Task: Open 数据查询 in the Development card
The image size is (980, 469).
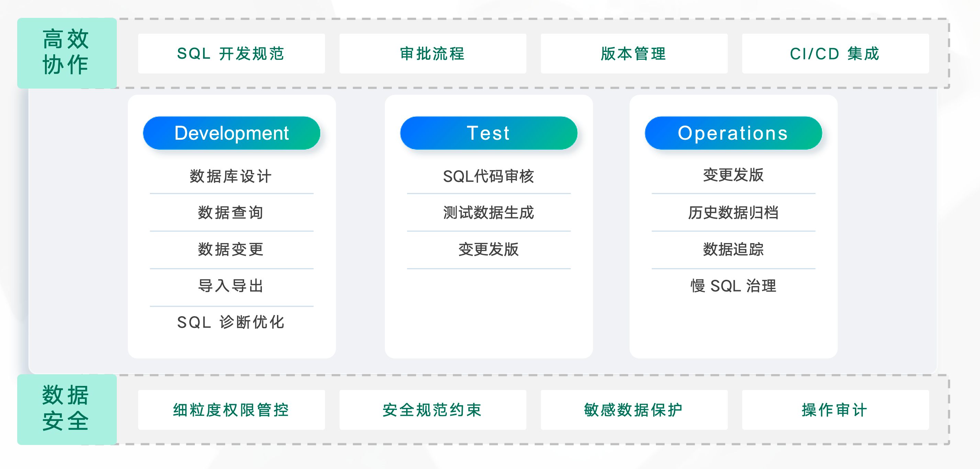Action: pyautogui.click(x=231, y=213)
